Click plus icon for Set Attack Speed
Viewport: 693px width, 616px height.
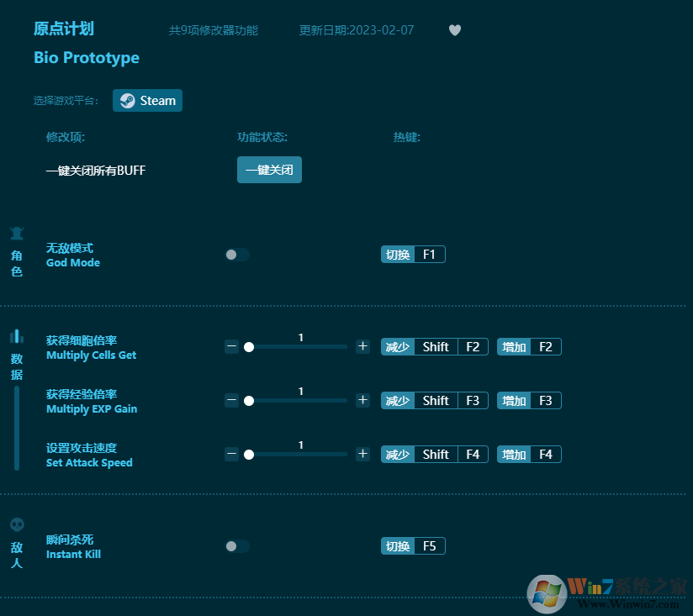pyautogui.click(x=362, y=454)
